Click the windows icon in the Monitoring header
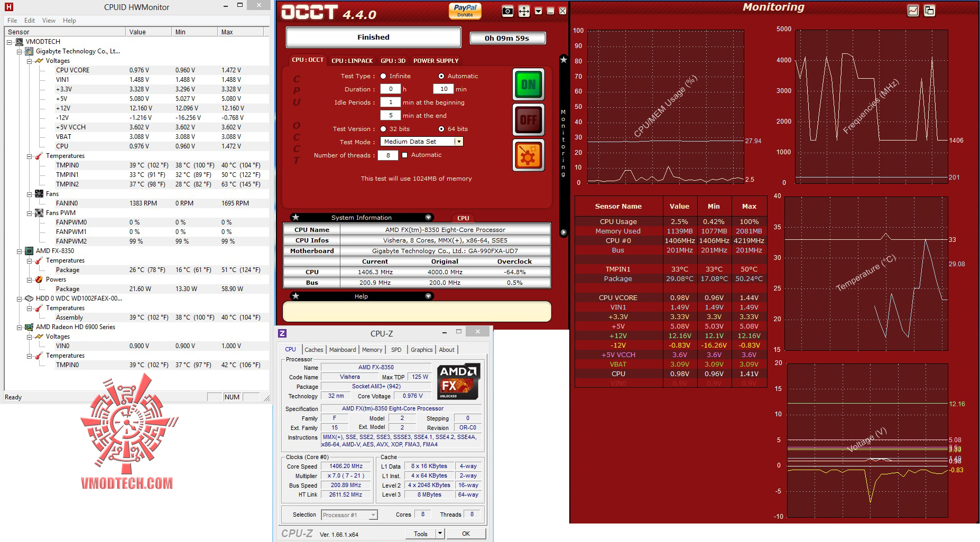 [929, 10]
